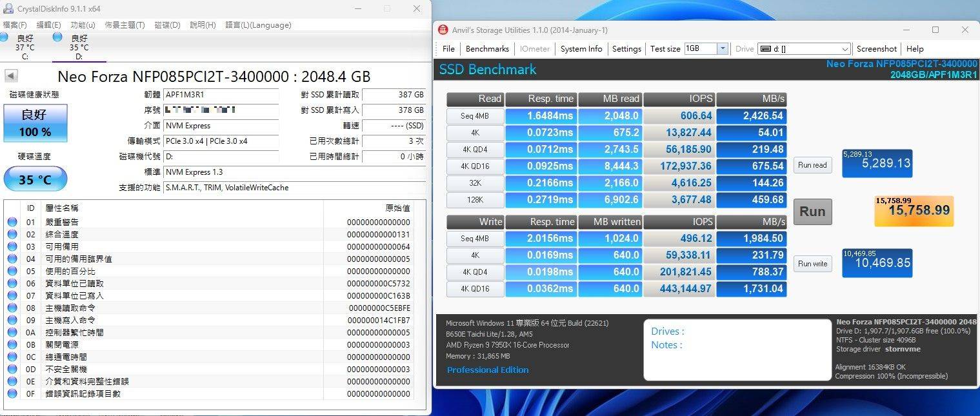The width and height of the screenshot is (980, 416).
Task: Switch to the D: drive tab
Action: [79, 47]
